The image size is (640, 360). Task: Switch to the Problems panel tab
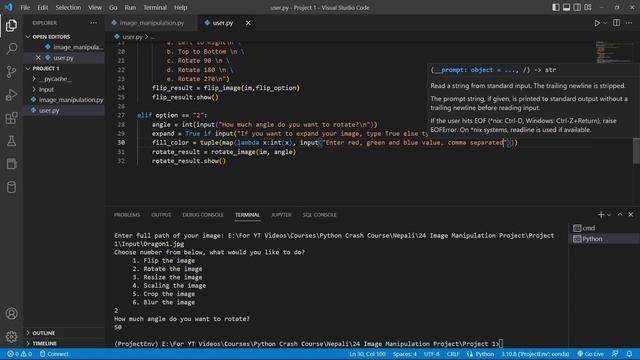tap(127, 215)
